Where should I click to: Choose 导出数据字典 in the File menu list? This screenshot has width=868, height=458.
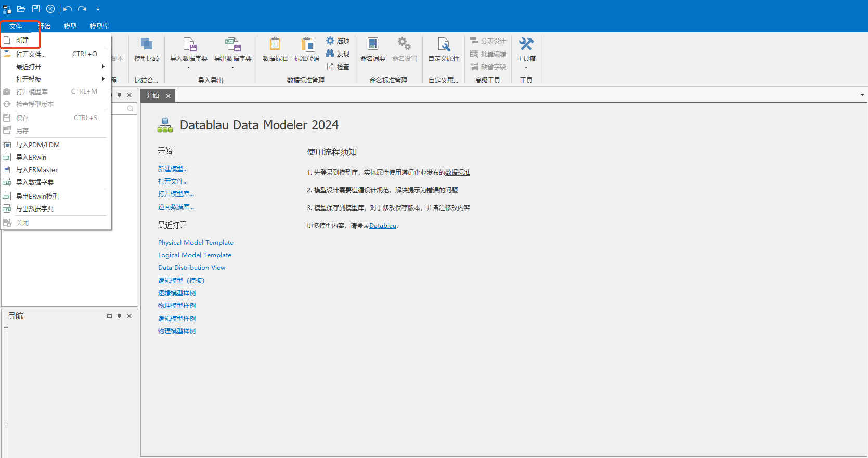(56, 208)
